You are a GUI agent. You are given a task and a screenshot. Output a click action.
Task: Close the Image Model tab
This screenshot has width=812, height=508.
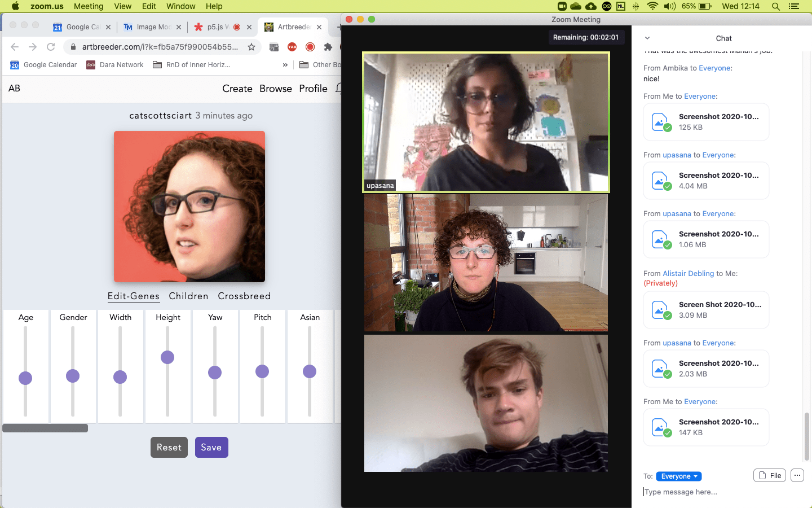click(179, 27)
